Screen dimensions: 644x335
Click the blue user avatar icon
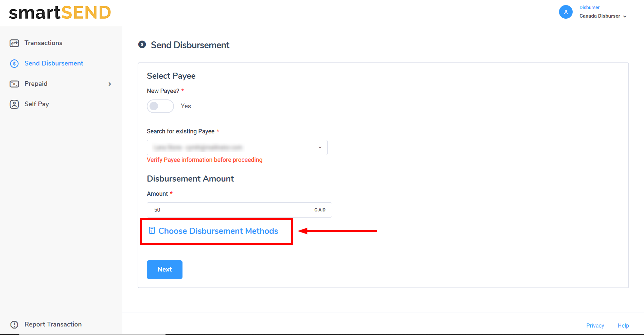[x=565, y=12]
